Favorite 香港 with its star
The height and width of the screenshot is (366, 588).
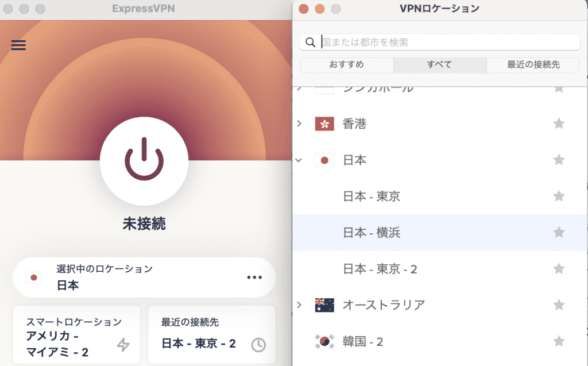559,123
